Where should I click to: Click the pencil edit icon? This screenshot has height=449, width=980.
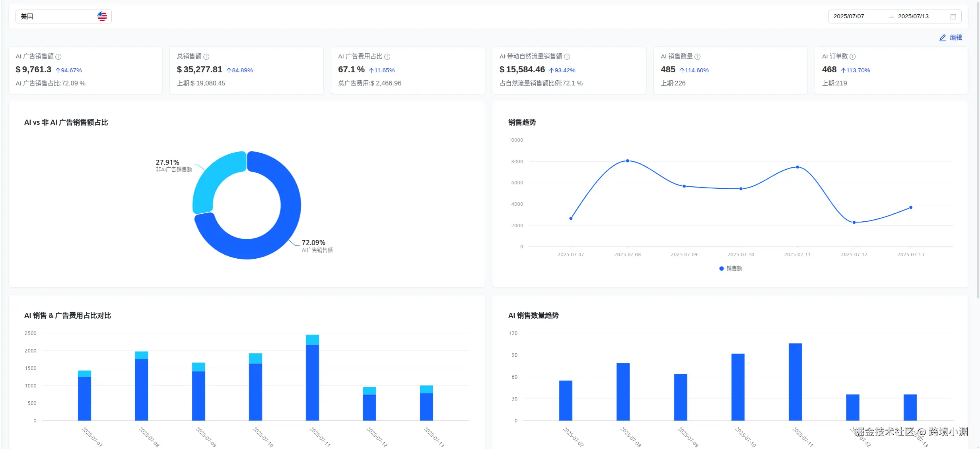pos(943,38)
